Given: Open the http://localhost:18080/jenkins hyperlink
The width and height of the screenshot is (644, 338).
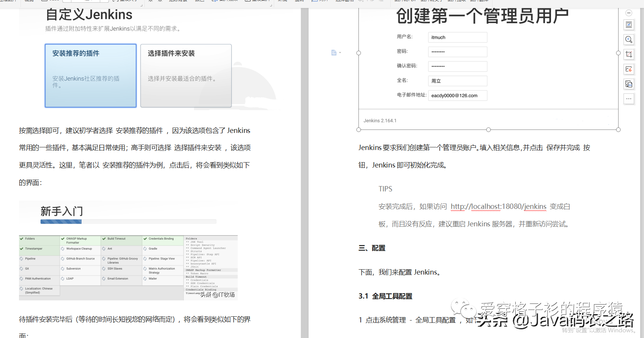Looking at the screenshot, I should 499,207.
